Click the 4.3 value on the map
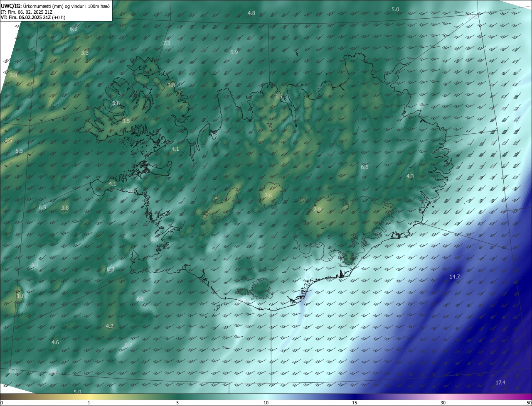This screenshot has height=406, width=532. pyautogui.click(x=410, y=176)
